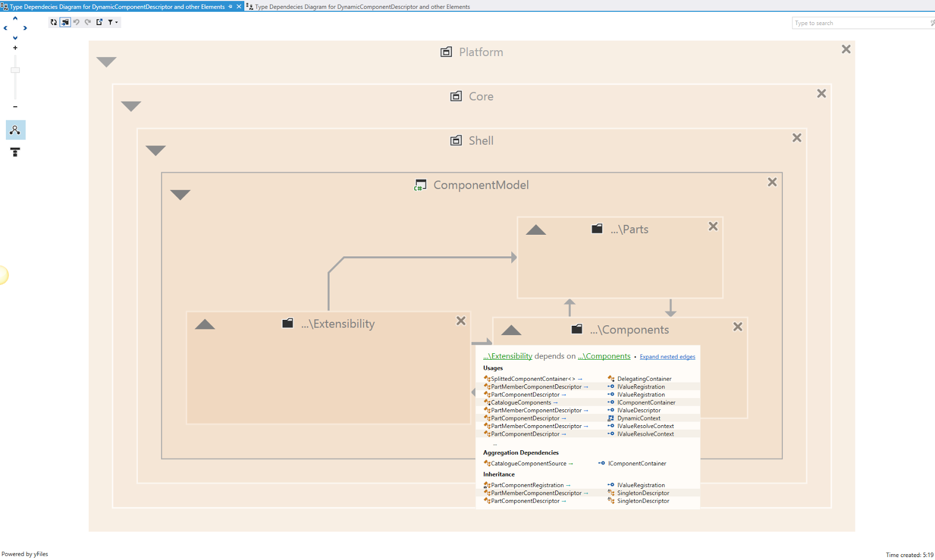Pin the active diagram tab
The width and height of the screenshot is (935, 560).
pyautogui.click(x=230, y=6)
